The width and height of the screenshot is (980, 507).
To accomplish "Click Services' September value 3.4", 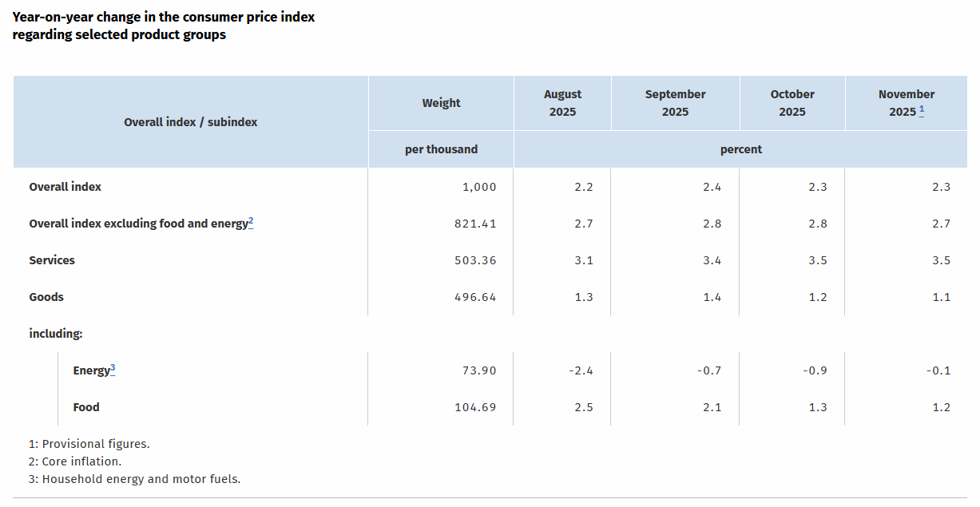I will click(x=712, y=260).
